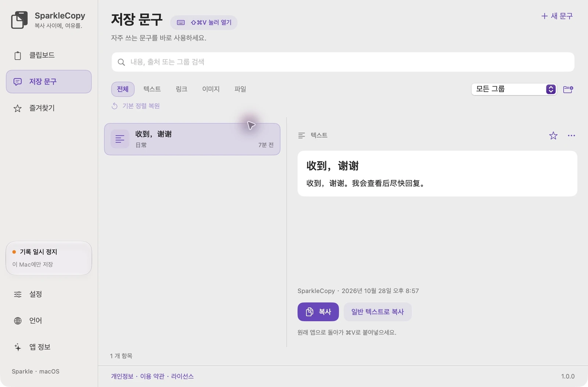
Task: Switch to the 파일 filter tab
Action: [x=240, y=89]
